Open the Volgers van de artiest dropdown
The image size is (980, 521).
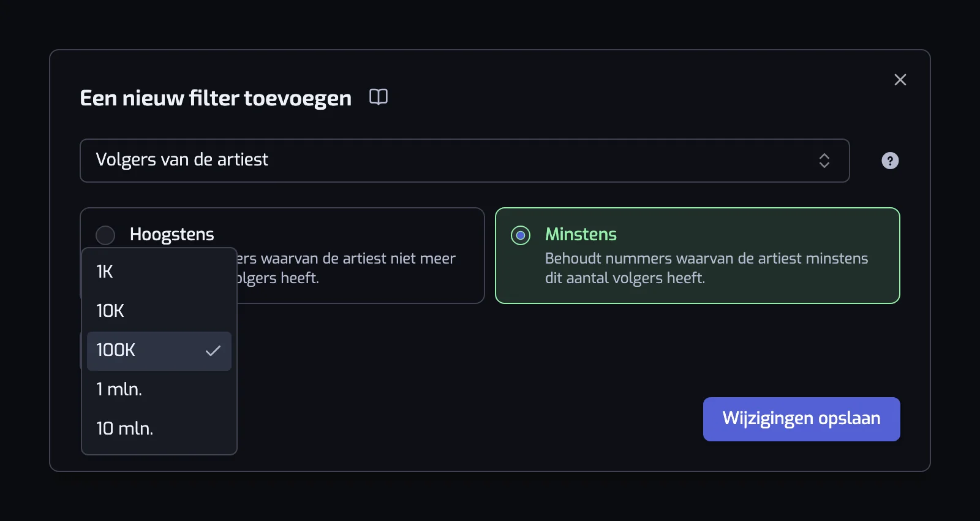click(x=464, y=161)
